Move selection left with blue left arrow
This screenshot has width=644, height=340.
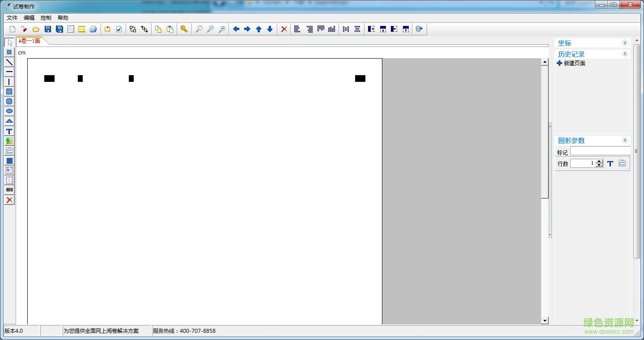(236, 29)
